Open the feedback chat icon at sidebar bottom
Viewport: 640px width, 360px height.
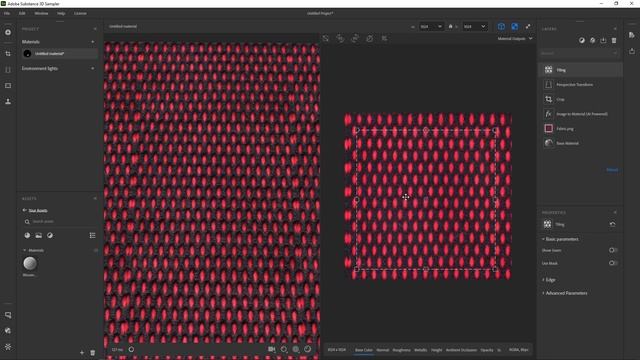click(8, 315)
